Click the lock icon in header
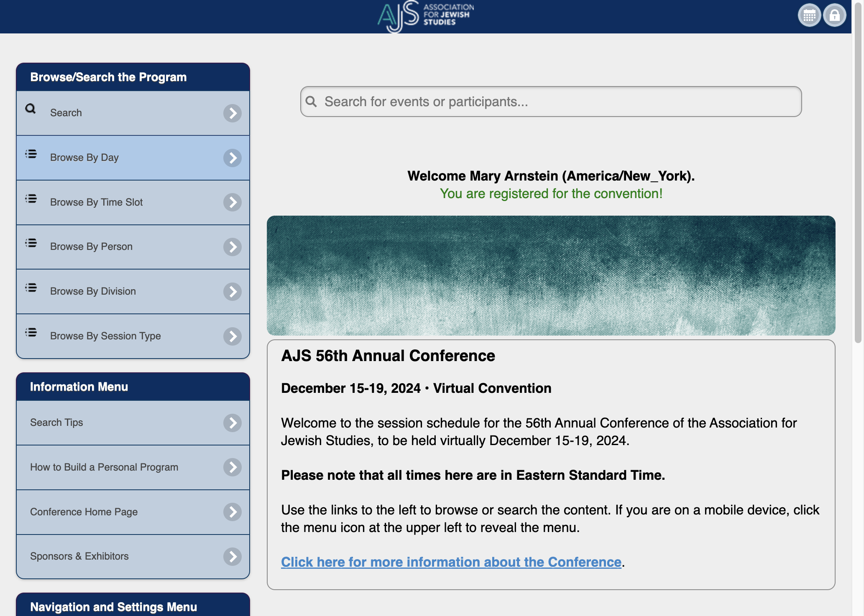 pos(835,15)
